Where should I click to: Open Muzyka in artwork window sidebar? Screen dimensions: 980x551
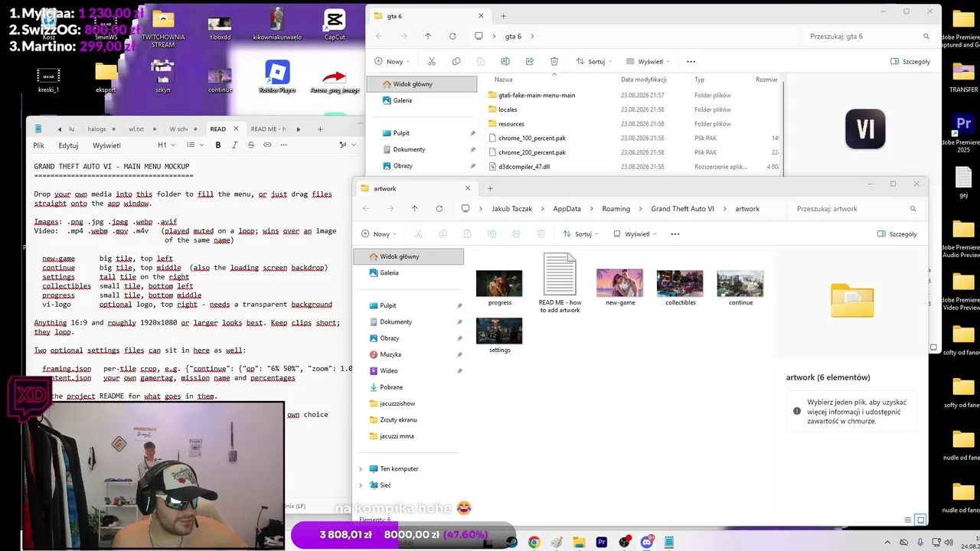[x=390, y=354]
